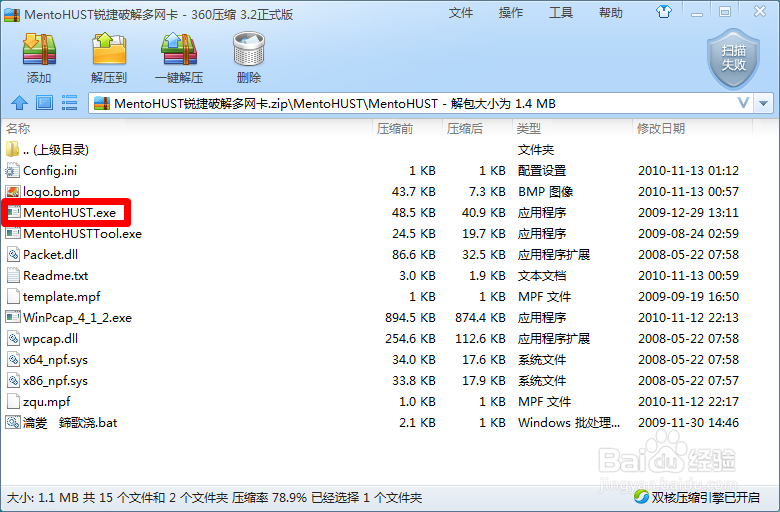Viewport: 780px width, 512px height.
Task: Open the 文件 menu
Action: [461, 12]
